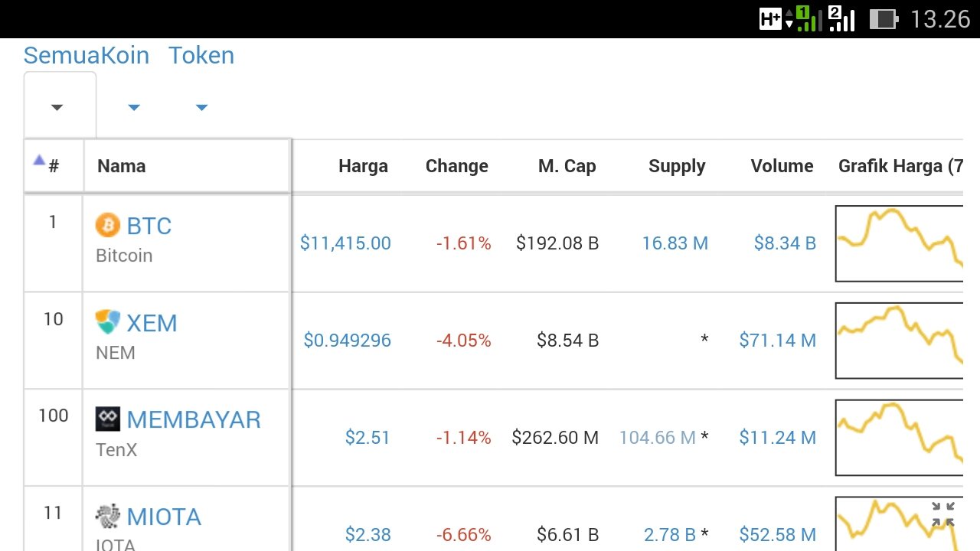This screenshot has width=980, height=551.
Task: Click the IOTA coin logo icon
Action: 108,516
